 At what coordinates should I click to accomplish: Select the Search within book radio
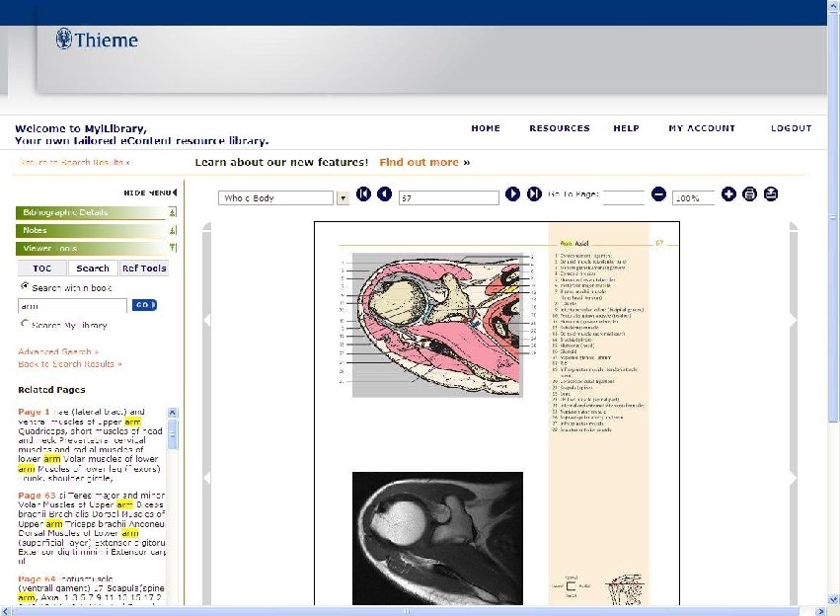[26, 286]
